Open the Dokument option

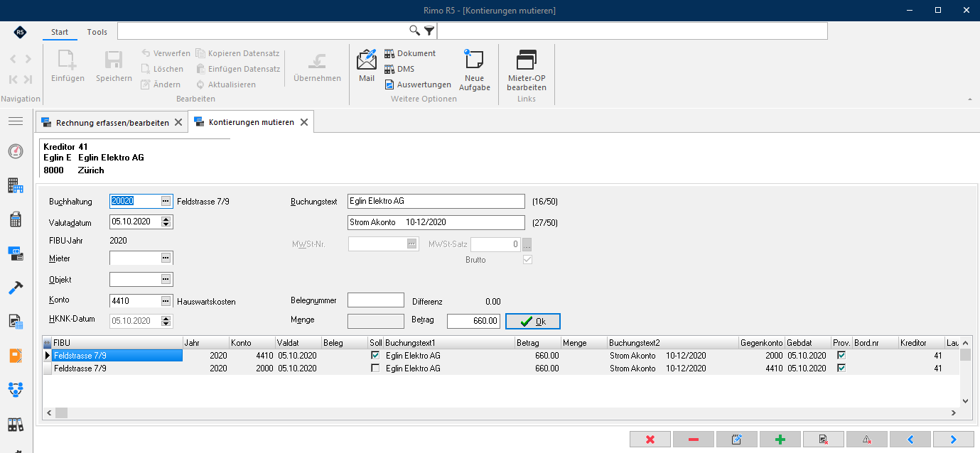410,53
